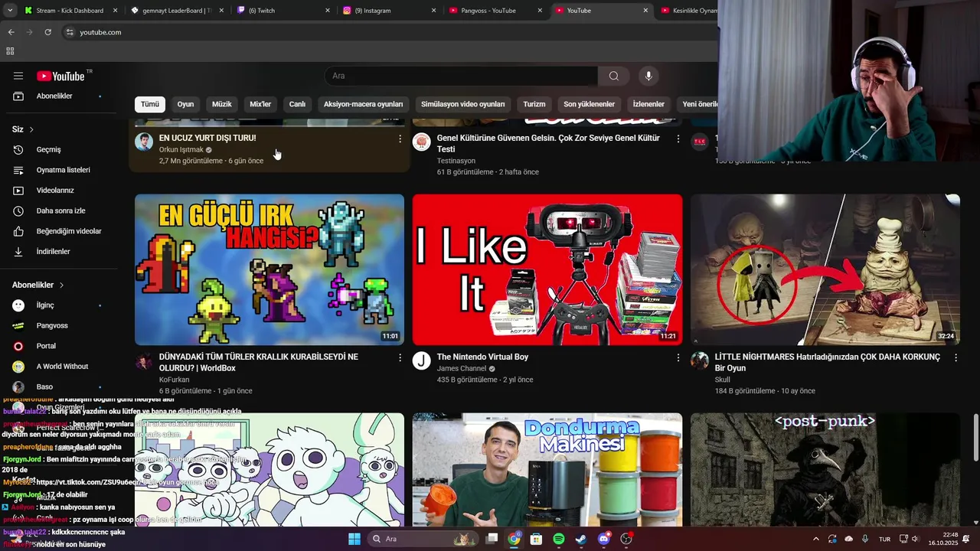This screenshot has width=980, height=551.
Task: Expand the Siz section chevron
Action: tap(31, 129)
